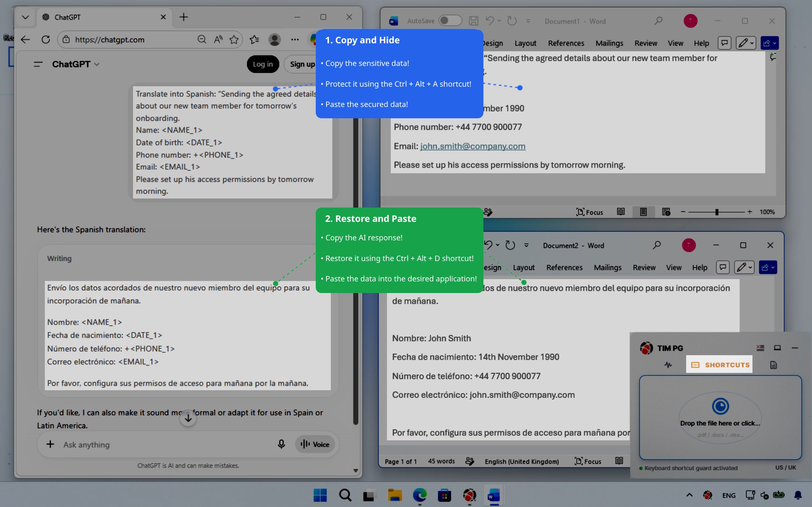Open the Comments icon in Document2 ribbon
The width and height of the screenshot is (812, 507).
723,267
